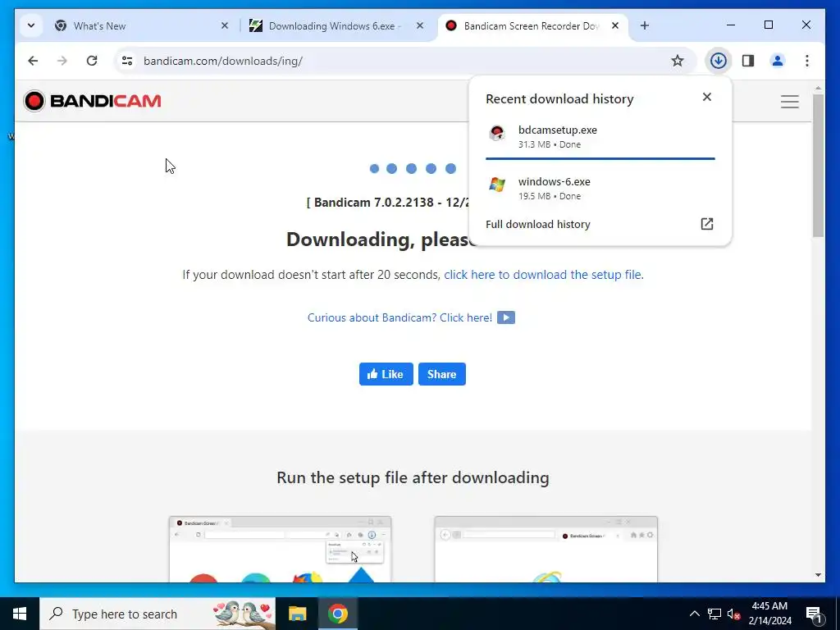Expand the tab search dropdown
This screenshot has width=840, height=630.
coord(31,25)
